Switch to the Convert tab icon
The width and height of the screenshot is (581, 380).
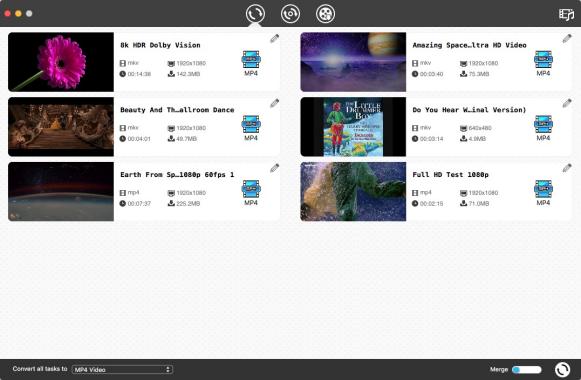point(255,14)
